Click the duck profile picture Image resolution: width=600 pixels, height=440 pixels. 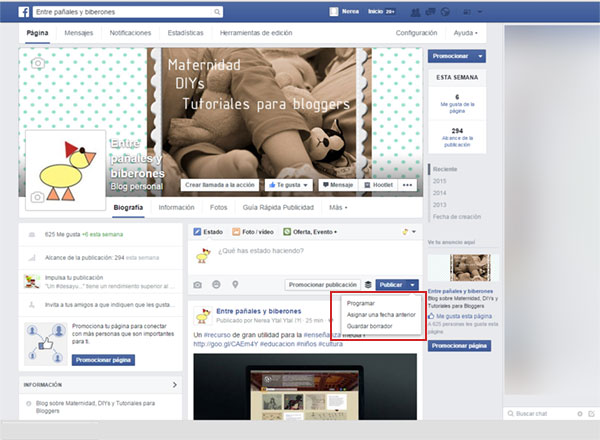[65, 170]
